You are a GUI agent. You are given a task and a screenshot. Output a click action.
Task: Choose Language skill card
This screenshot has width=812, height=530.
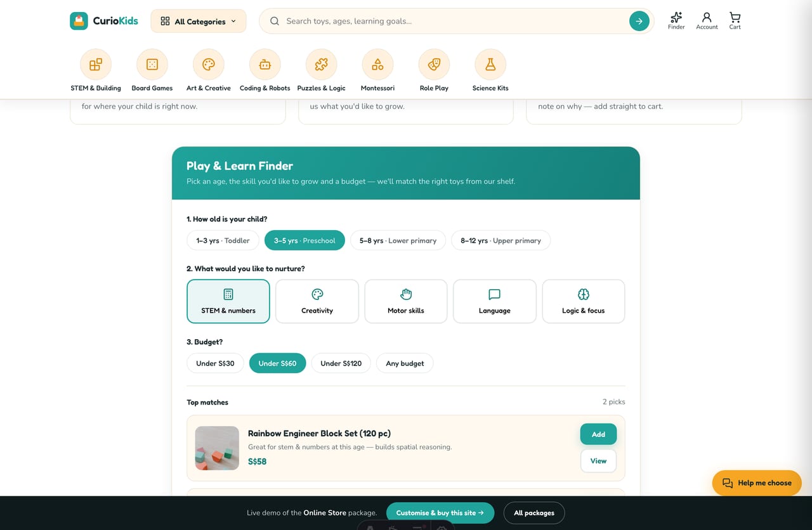pos(495,301)
